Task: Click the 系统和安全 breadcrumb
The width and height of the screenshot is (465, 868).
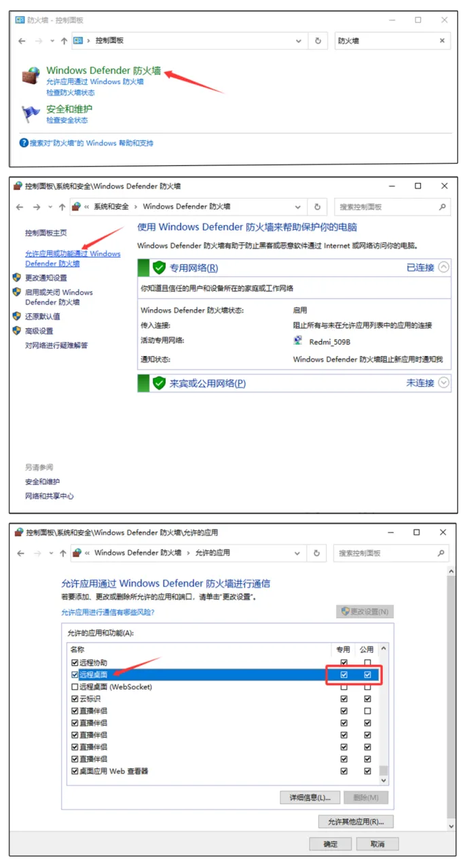Action: (111, 207)
